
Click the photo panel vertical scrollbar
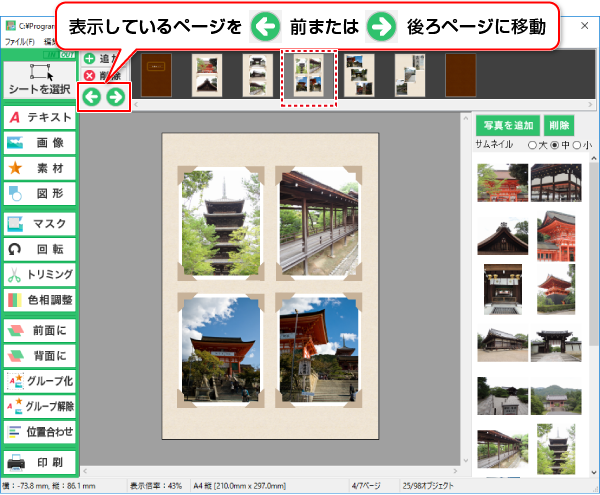(x=593, y=300)
